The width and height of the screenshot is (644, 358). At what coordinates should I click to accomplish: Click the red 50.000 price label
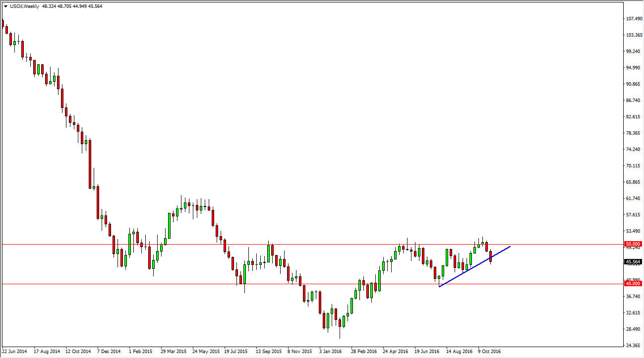pyautogui.click(x=632, y=244)
